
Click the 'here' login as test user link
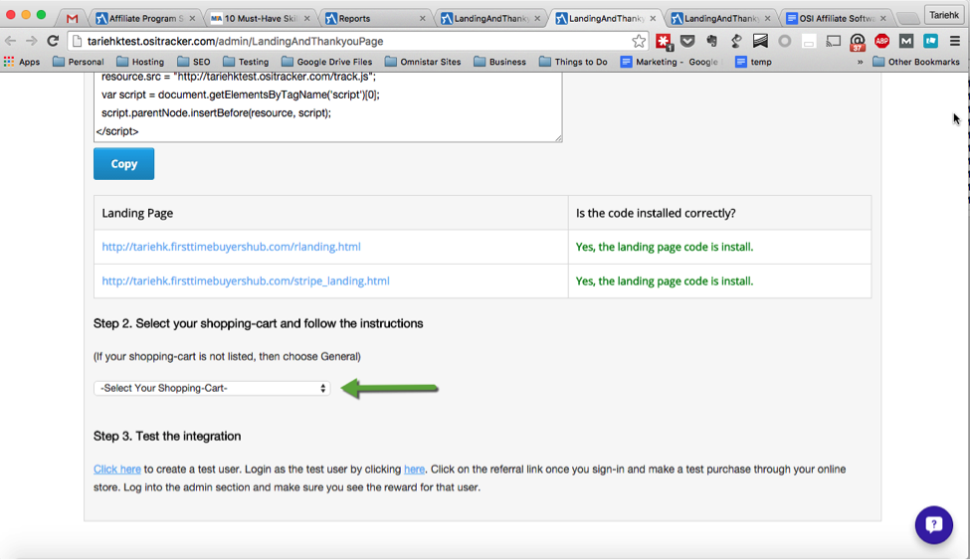click(414, 469)
